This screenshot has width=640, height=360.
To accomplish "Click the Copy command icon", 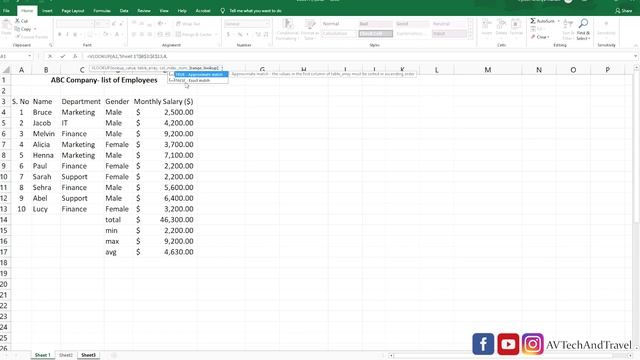I will (x=17, y=29).
